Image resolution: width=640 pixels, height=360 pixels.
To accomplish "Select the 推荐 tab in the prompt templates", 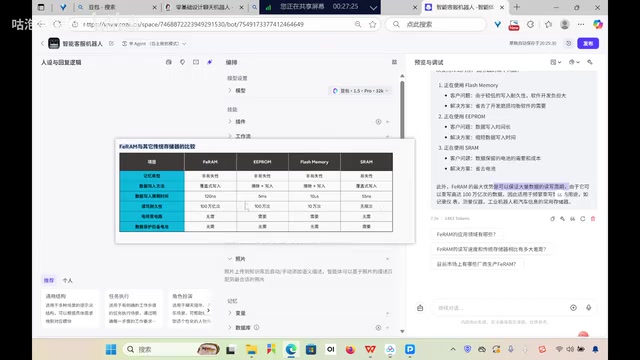I will [49, 280].
